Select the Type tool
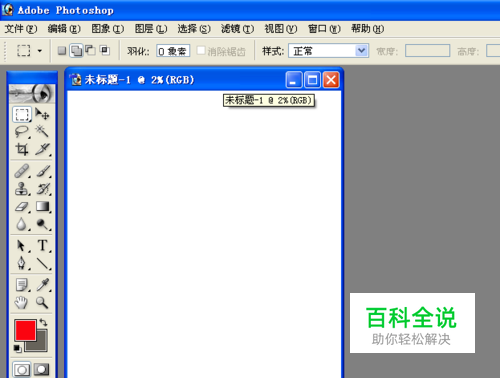This screenshot has height=378, width=500. (x=42, y=246)
